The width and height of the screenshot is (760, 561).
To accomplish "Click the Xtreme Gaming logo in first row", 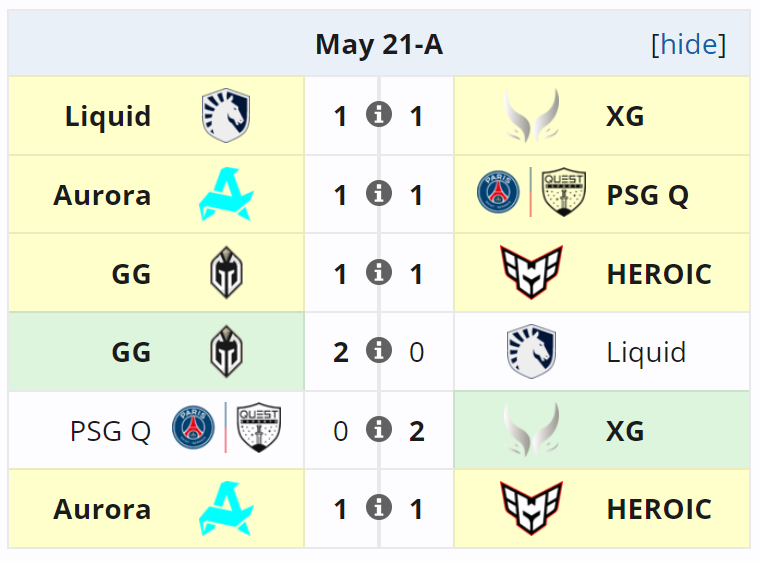I will tap(531, 116).
